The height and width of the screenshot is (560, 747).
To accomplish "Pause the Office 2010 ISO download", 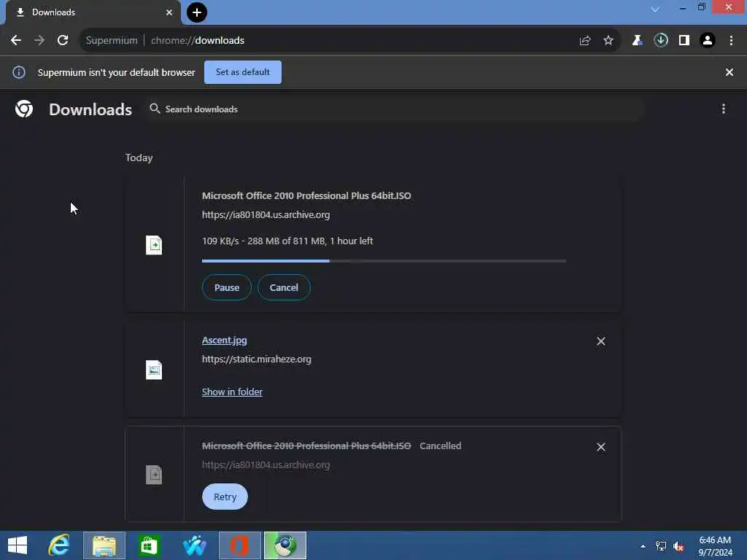I will pyautogui.click(x=227, y=287).
